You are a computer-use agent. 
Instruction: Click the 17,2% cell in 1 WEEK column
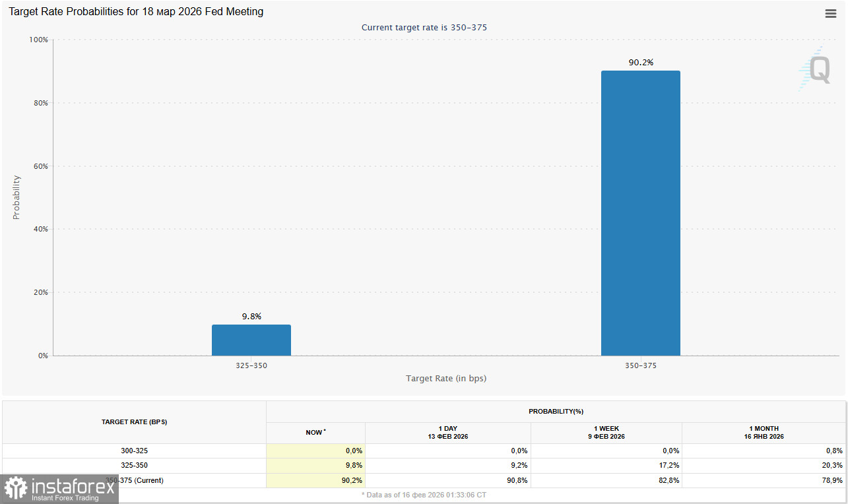(x=606, y=466)
